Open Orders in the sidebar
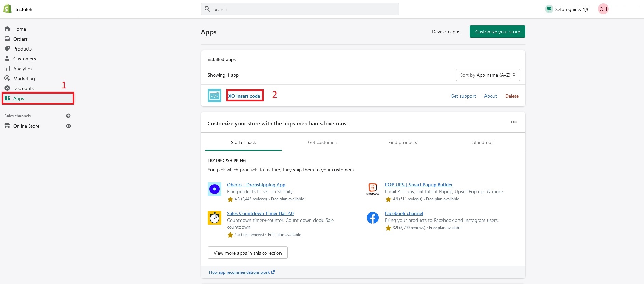Viewport: 644px width, 284px height. coord(20,39)
